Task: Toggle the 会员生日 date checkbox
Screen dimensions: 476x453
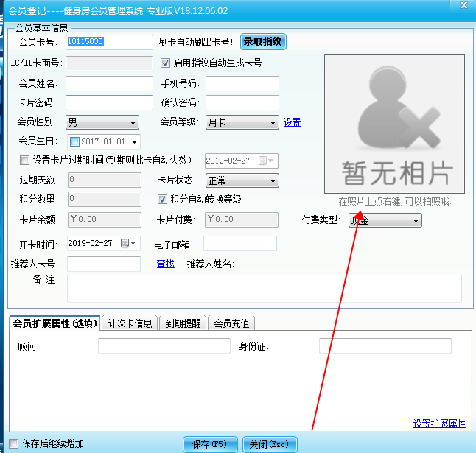Action: point(74,141)
